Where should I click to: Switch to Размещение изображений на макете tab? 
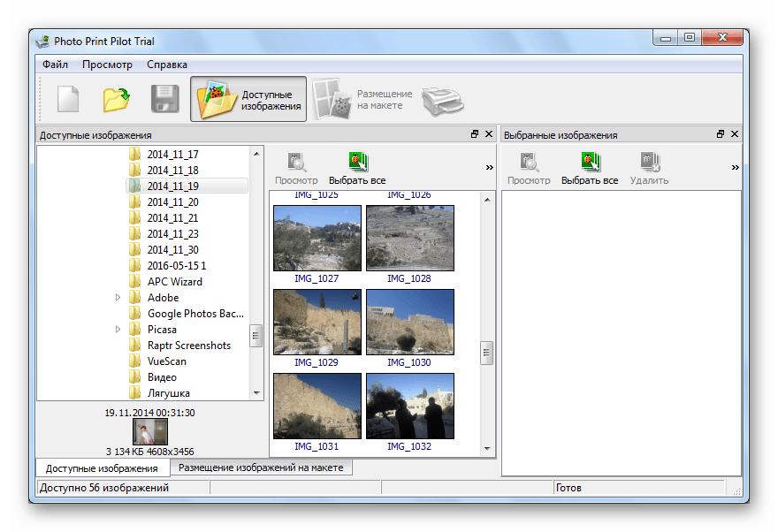[261, 467]
